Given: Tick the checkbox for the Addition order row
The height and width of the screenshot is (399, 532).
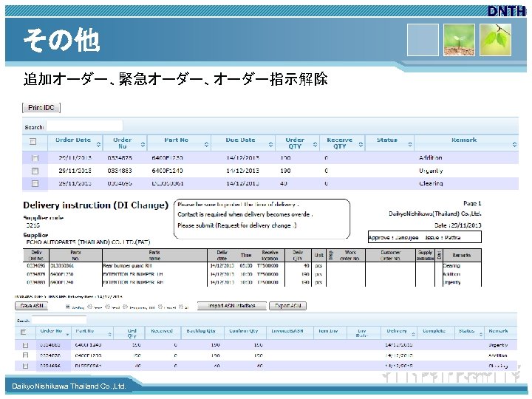Looking at the screenshot, I should pos(35,158).
